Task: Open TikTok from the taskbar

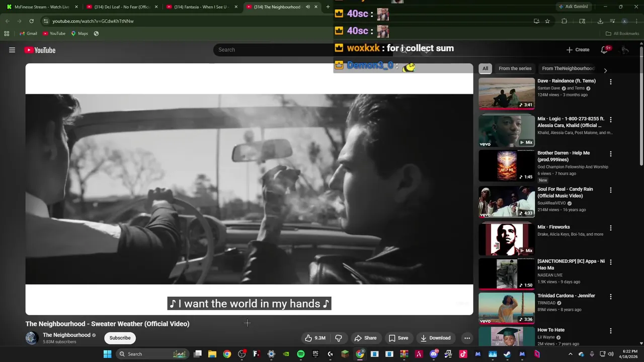Action: pos(463,354)
